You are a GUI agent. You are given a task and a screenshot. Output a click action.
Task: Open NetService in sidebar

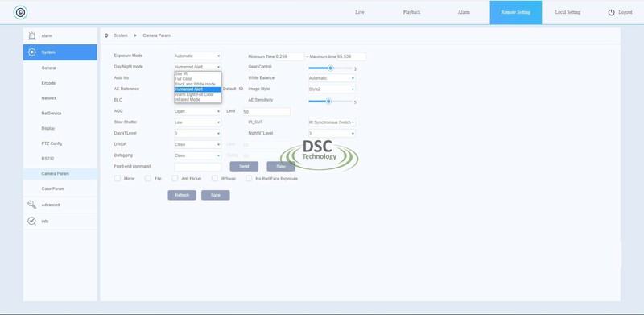[52, 113]
